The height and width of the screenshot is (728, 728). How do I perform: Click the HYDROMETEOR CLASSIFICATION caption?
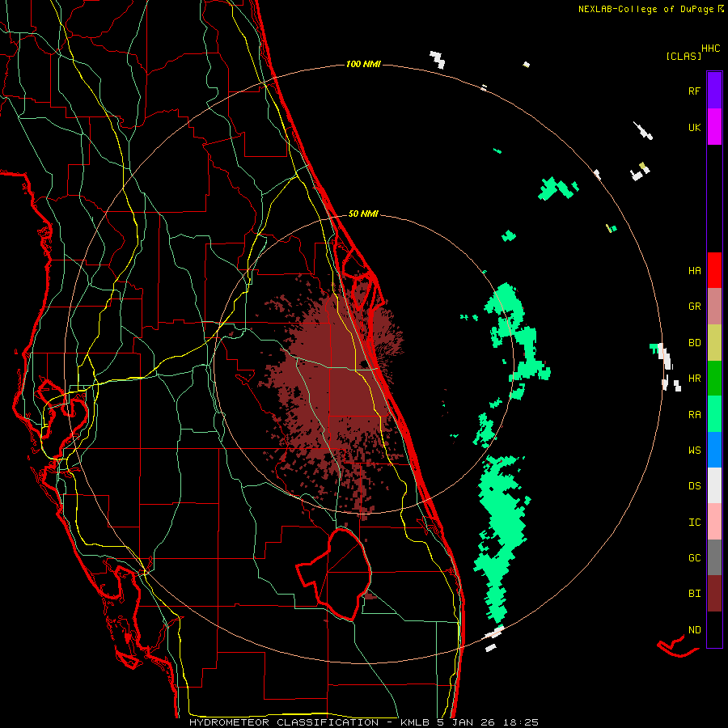coord(283,722)
